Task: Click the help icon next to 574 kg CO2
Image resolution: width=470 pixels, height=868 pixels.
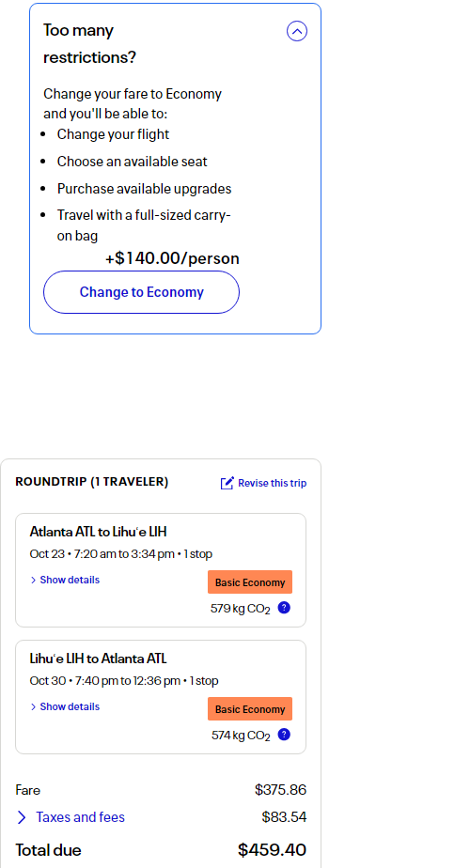Action: (284, 735)
